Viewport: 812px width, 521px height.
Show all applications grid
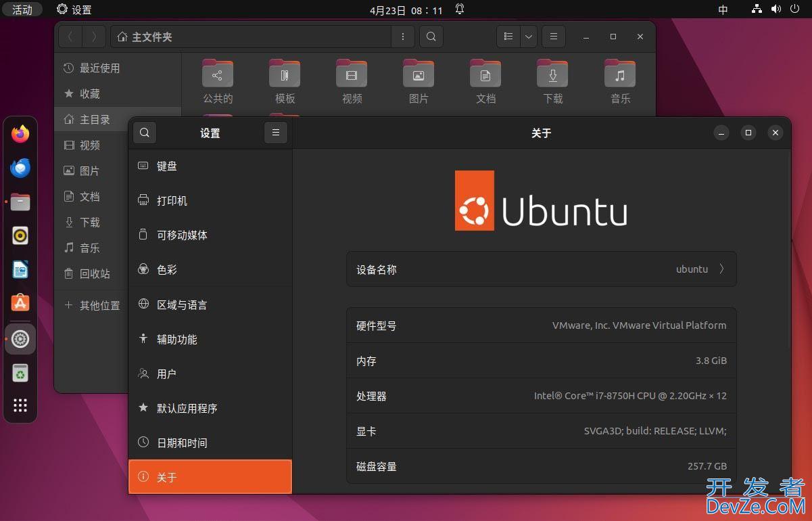(20, 405)
